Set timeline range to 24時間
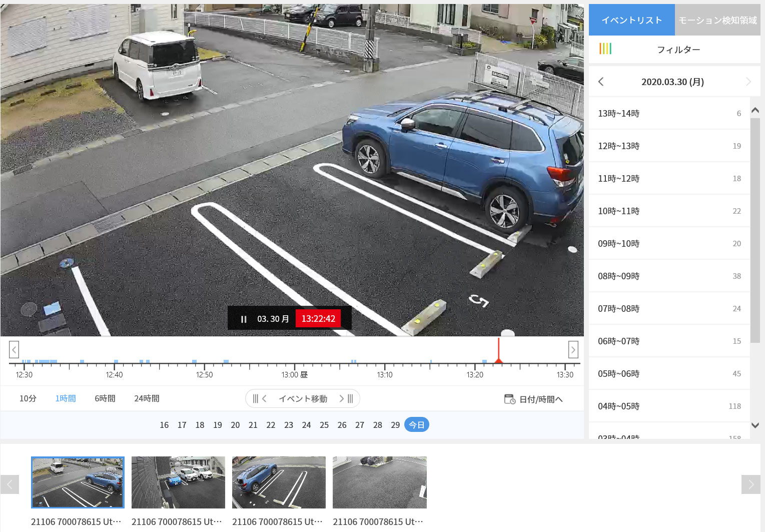 147,398
